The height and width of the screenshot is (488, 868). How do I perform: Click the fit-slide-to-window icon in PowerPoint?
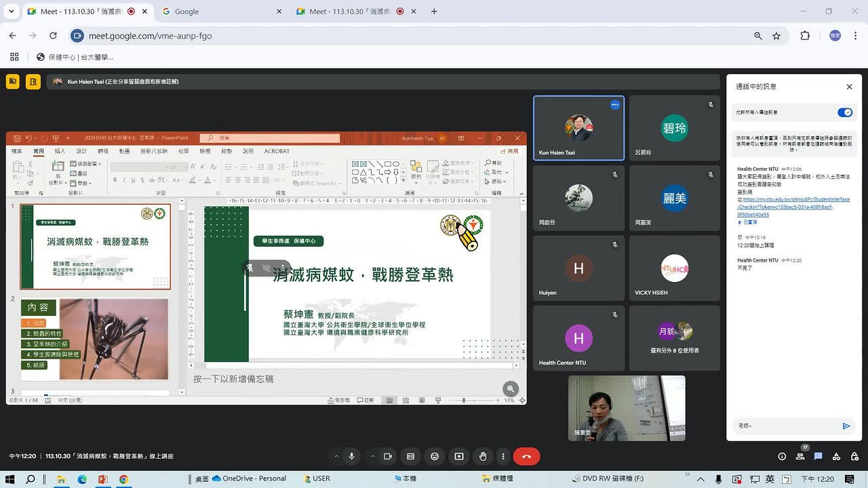(522, 401)
